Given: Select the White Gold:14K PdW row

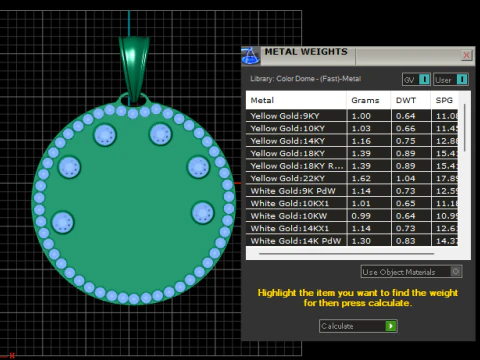Looking at the screenshot, I should [352, 241].
